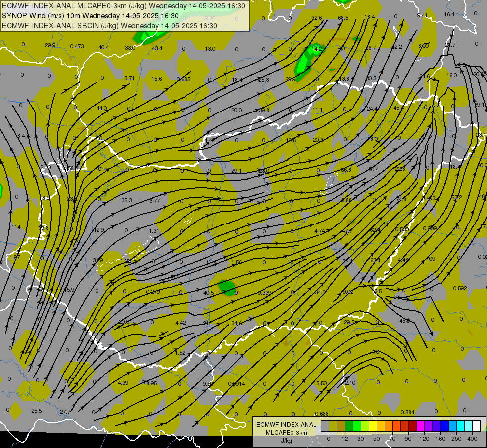The height and width of the screenshot is (448, 487).
Task: Click the map value 2.10
Action: click(x=350, y=383)
